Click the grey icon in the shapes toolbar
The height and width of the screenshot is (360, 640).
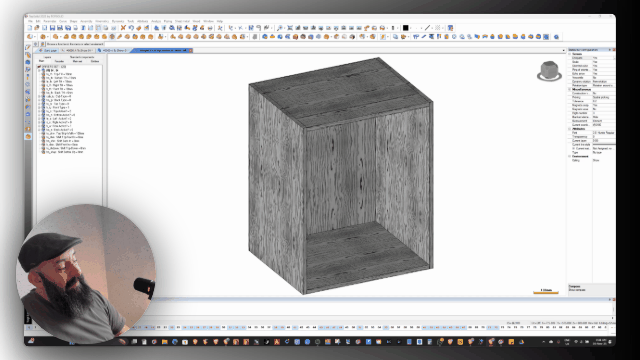point(255,37)
